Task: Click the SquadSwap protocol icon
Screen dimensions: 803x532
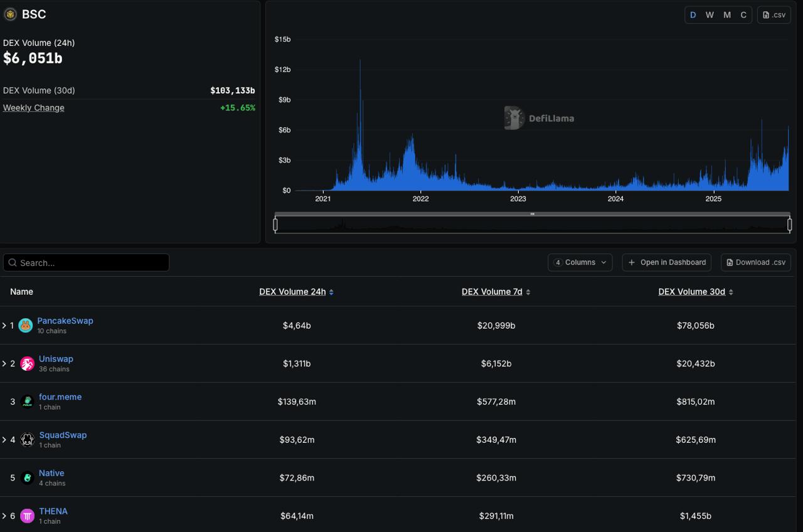Action: click(27, 440)
